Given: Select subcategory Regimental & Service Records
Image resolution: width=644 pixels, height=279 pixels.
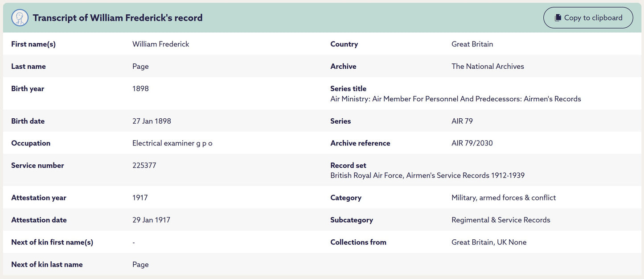Looking at the screenshot, I should [500, 220].
